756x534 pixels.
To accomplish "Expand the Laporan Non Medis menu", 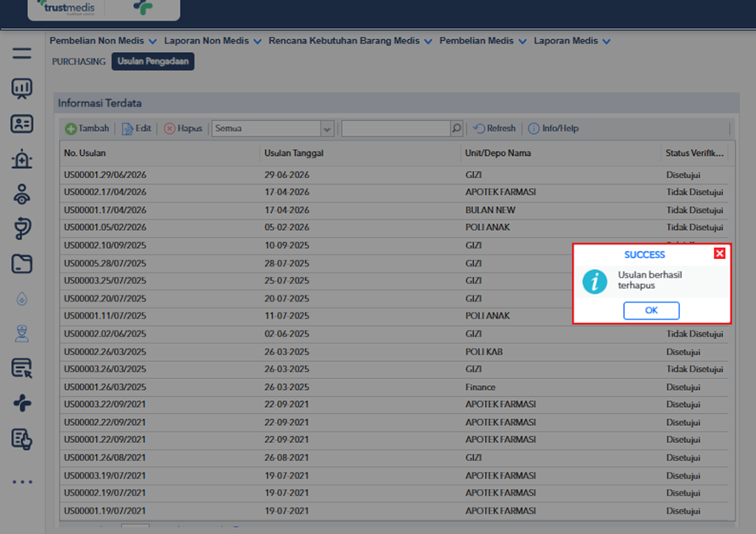I will 212,41.
